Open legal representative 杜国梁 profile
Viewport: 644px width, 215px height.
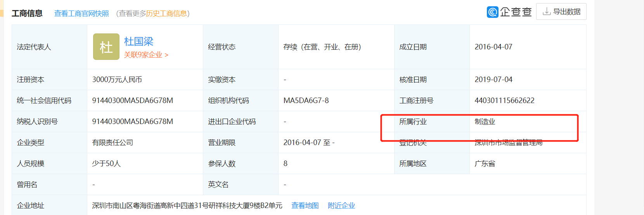point(138,41)
